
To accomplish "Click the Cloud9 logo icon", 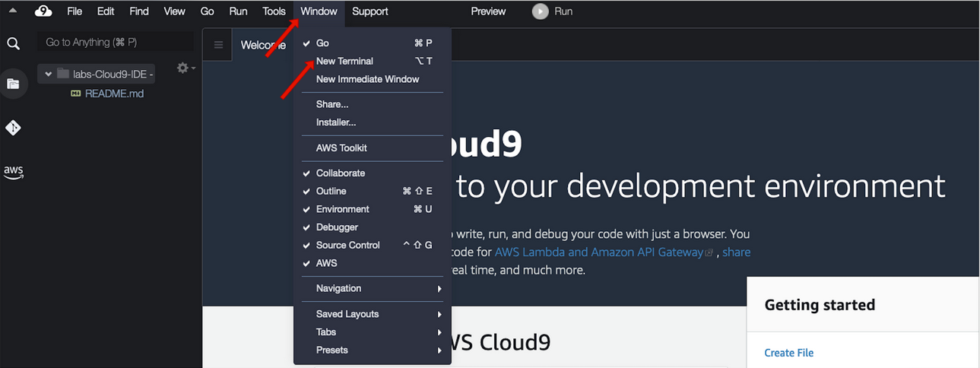I will tap(43, 11).
